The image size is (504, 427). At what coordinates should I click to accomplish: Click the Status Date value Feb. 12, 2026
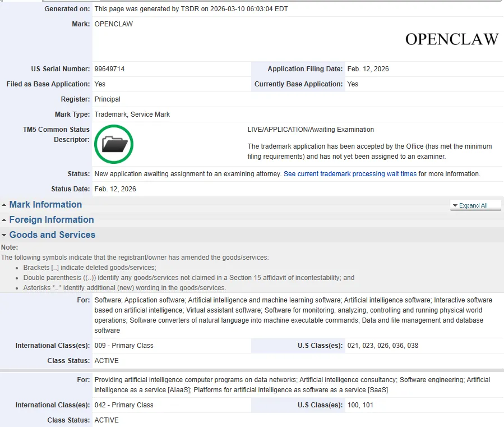115,189
